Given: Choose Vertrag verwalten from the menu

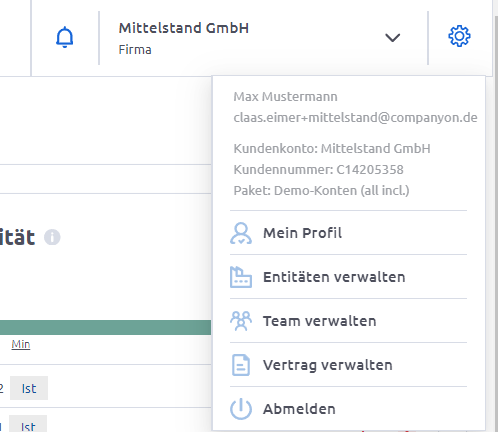Looking at the screenshot, I should (348, 365).
